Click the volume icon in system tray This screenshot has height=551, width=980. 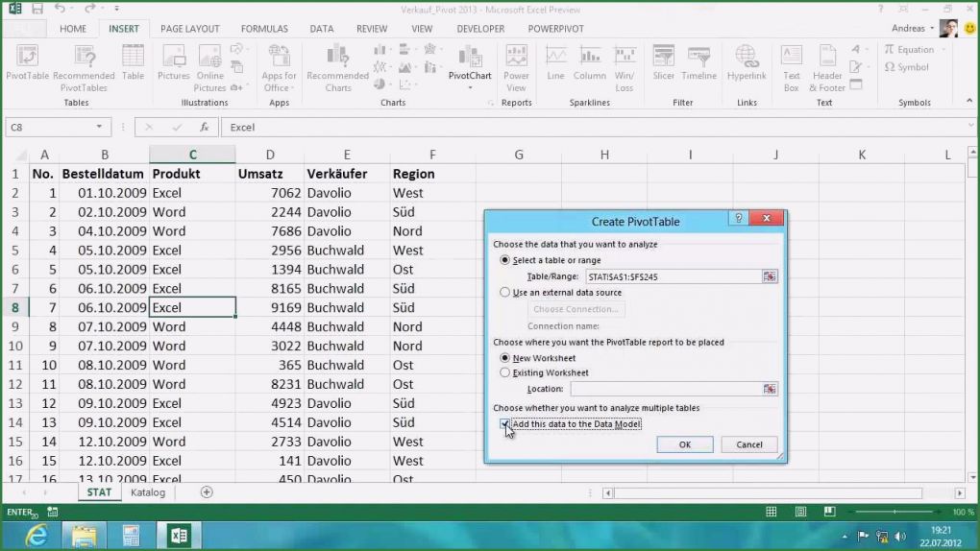click(x=900, y=536)
